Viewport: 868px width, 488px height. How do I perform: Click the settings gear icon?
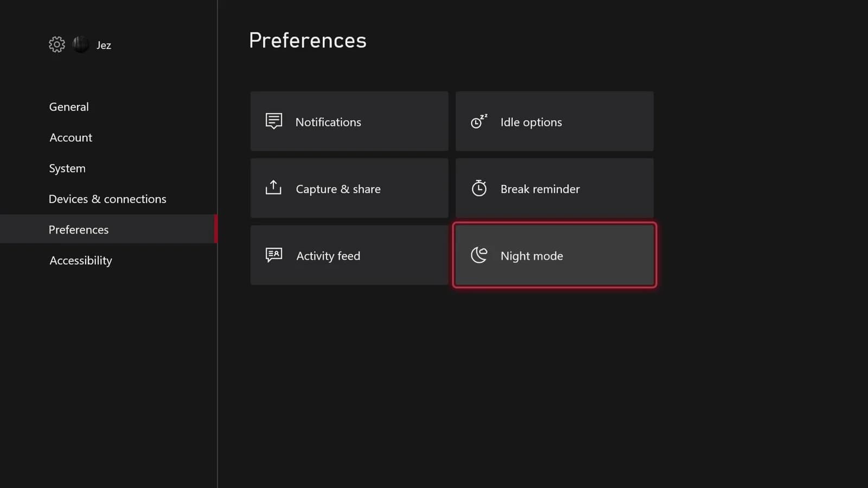(56, 44)
